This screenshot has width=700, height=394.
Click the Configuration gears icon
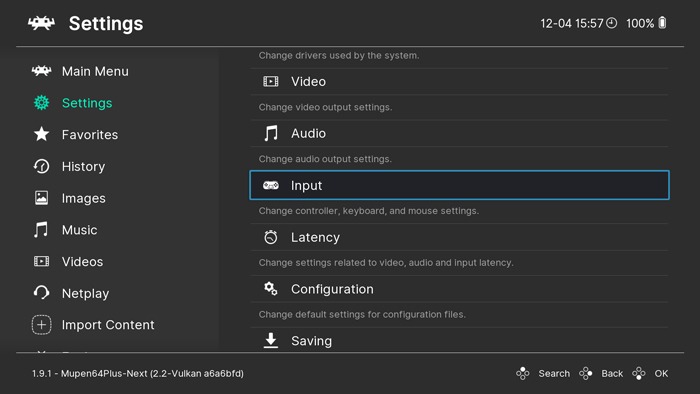(271, 289)
